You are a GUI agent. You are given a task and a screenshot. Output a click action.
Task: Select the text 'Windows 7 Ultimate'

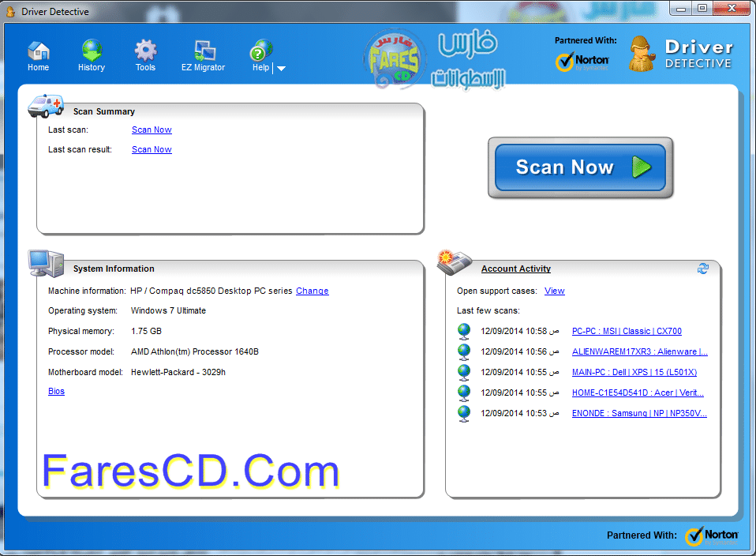168,311
